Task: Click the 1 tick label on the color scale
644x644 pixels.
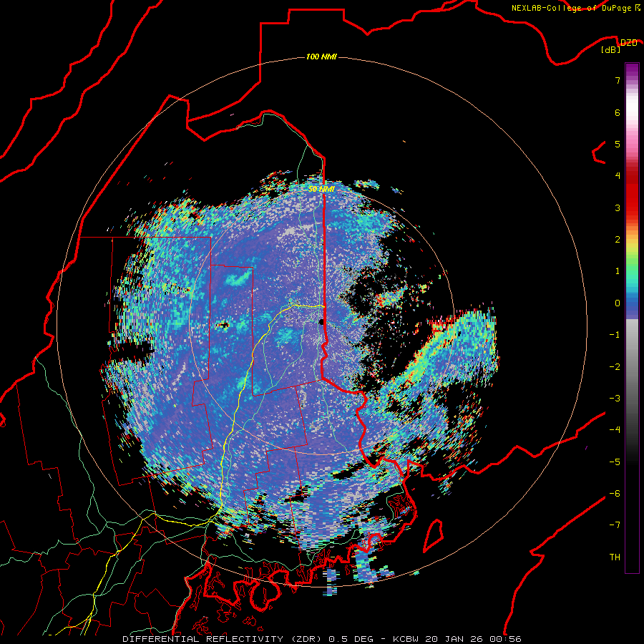Action: click(618, 271)
